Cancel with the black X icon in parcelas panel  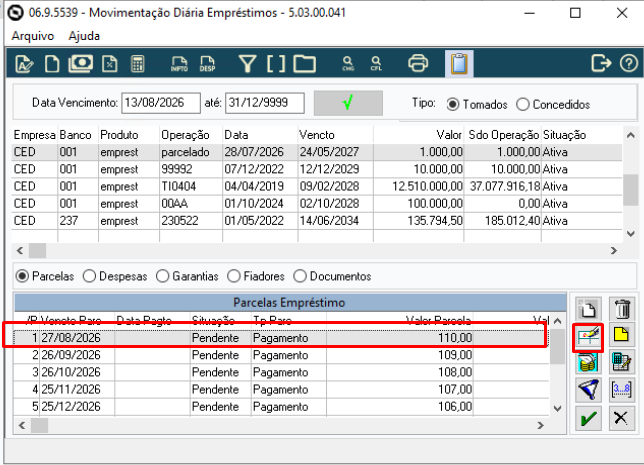pyautogui.click(x=622, y=419)
